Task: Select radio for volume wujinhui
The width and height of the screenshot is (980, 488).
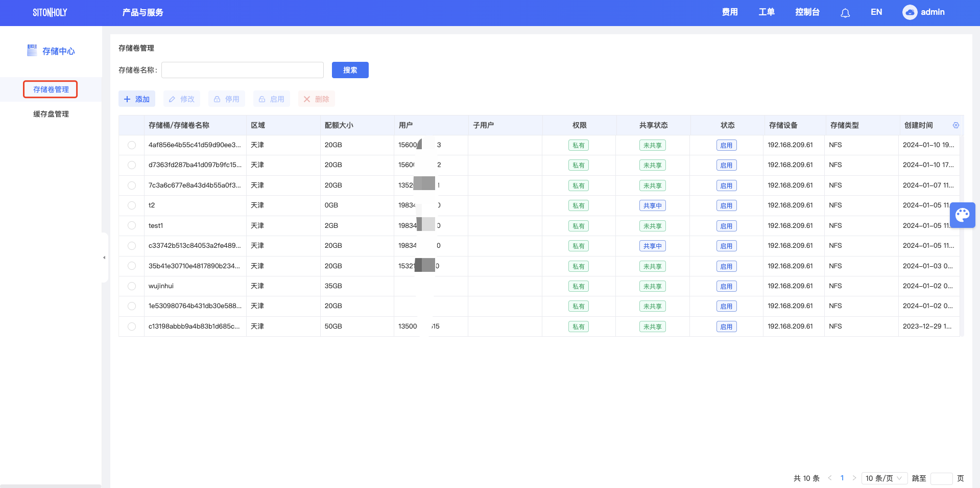Action: [132, 286]
